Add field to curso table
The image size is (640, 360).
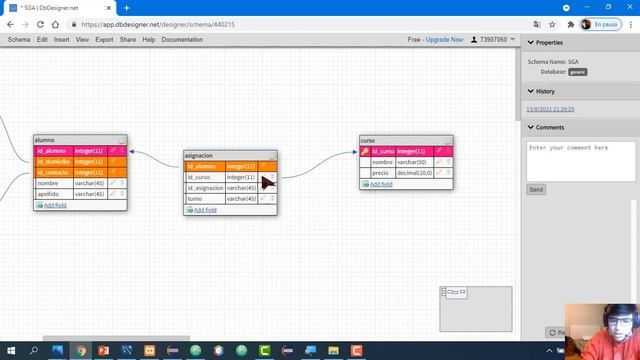pos(381,184)
